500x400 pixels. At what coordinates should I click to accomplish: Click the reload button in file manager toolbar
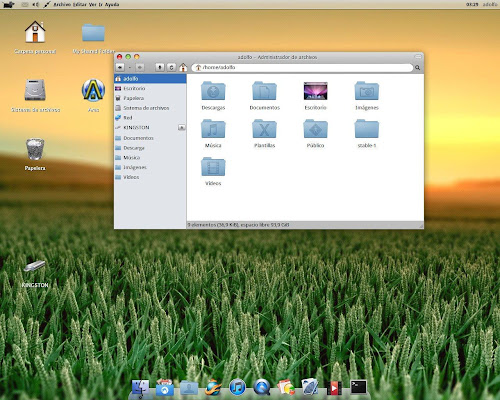[x=171, y=67]
